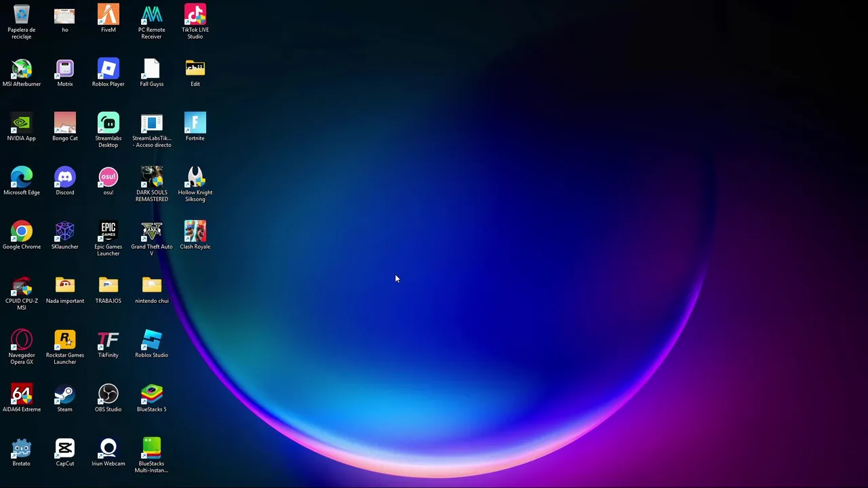Select the Nada important folder
The width and height of the screenshot is (868, 488).
pos(65,285)
